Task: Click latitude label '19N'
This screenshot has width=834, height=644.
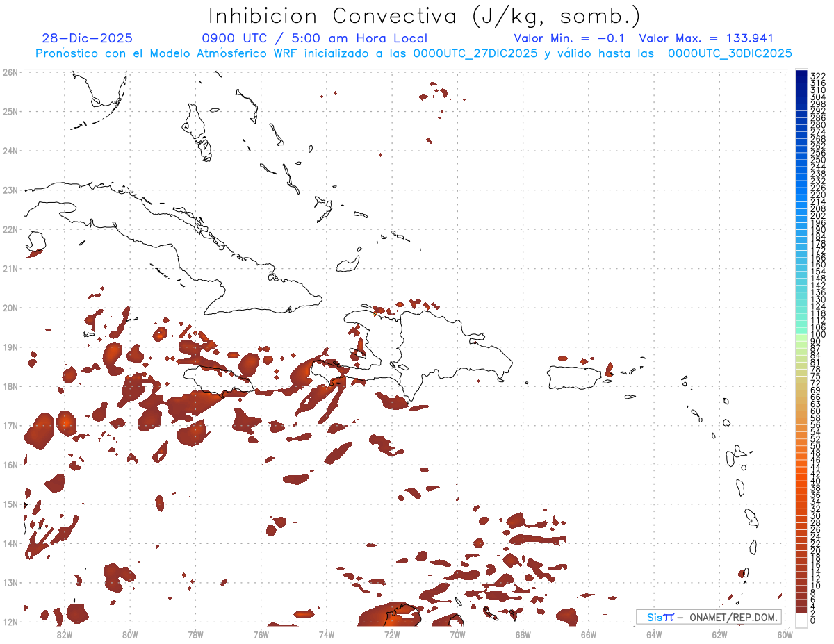Action: click(x=10, y=347)
